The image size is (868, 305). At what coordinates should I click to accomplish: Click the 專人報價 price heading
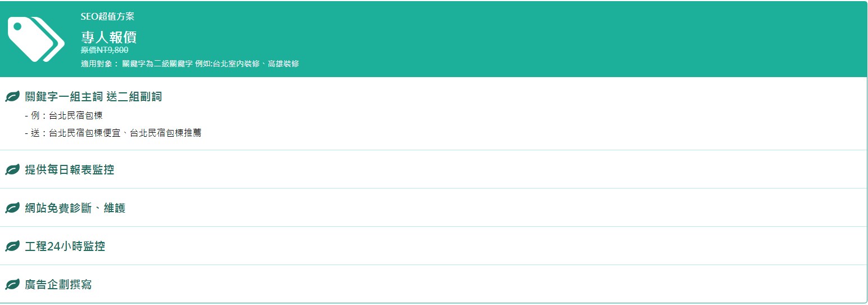(108, 38)
